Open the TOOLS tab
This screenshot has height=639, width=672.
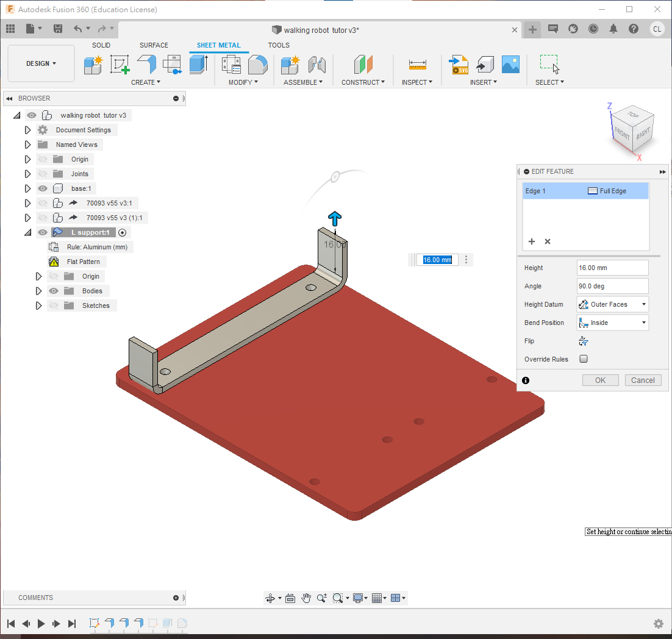279,45
